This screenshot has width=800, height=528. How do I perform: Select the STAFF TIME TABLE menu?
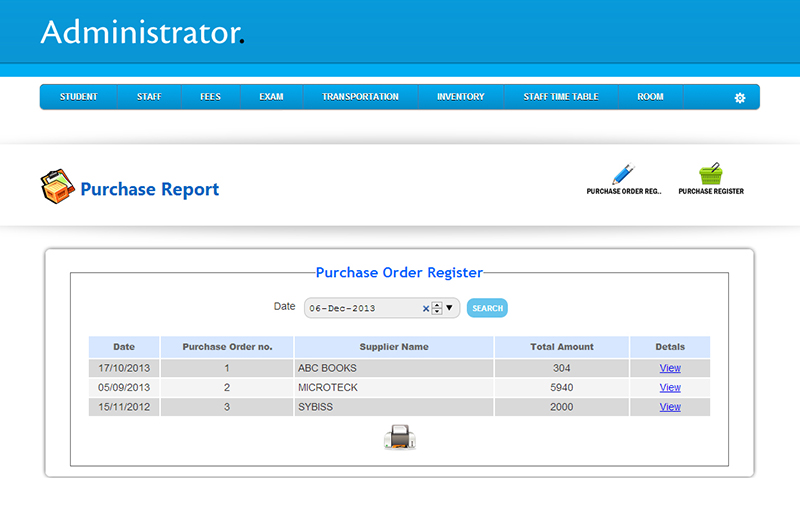pyautogui.click(x=561, y=97)
